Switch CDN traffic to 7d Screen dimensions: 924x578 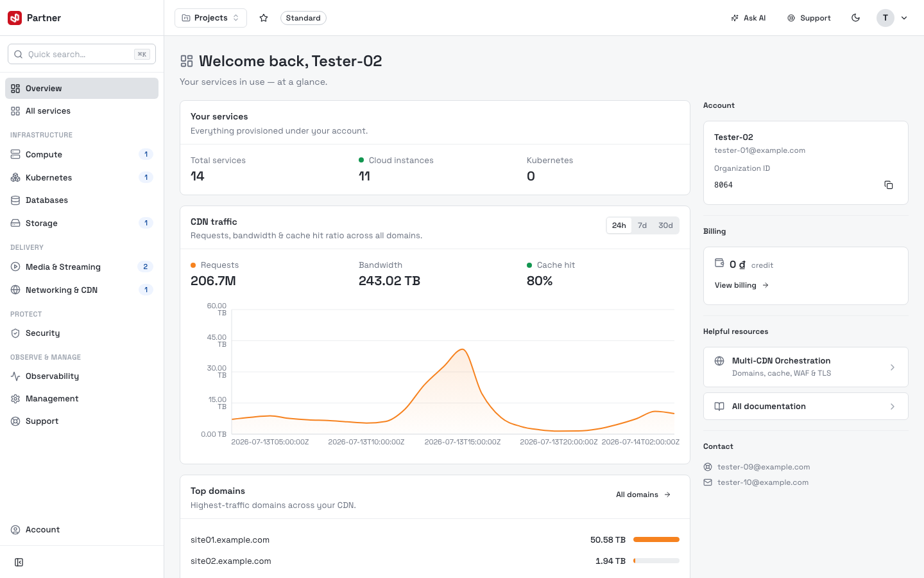[x=642, y=225]
